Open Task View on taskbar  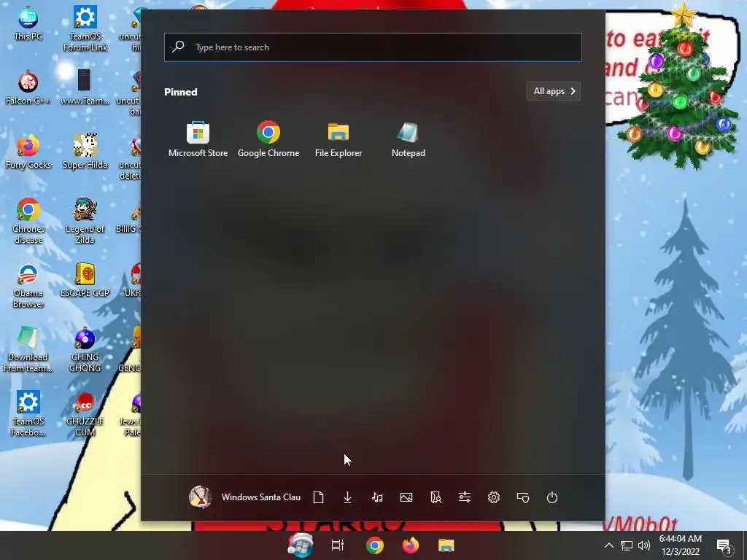[x=338, y=545]
